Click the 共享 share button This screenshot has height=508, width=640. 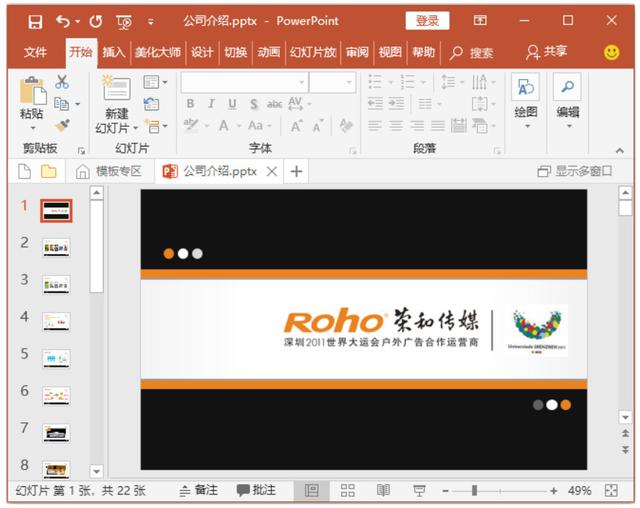click(547, 52)
